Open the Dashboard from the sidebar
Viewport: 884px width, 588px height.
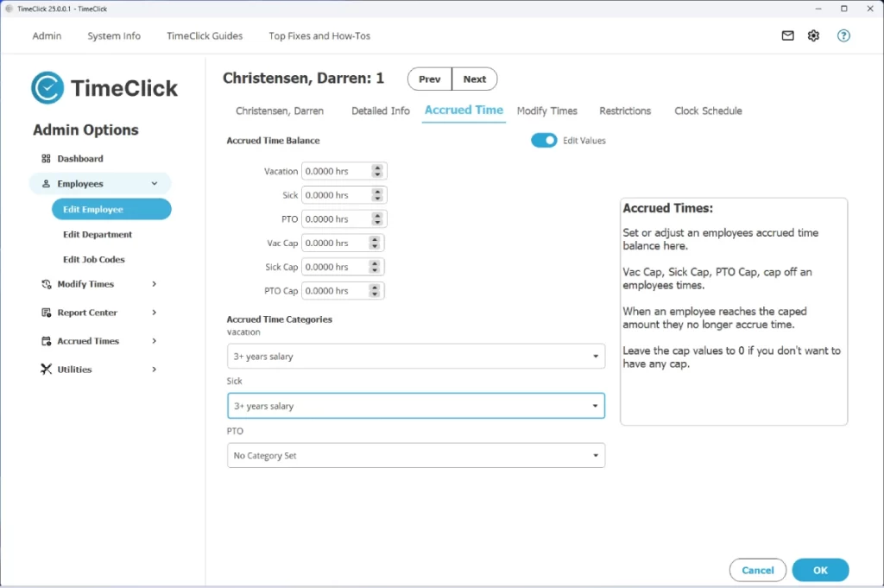(82, 158)
